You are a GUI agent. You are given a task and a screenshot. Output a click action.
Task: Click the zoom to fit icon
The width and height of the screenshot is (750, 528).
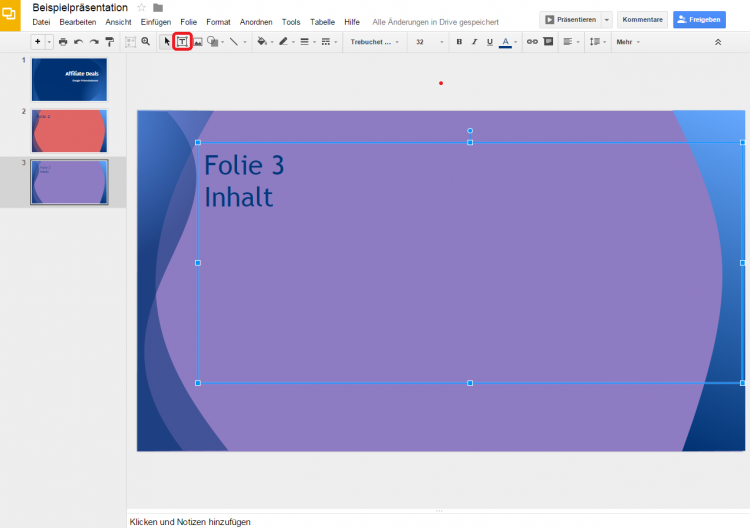[x=130, y=42]
